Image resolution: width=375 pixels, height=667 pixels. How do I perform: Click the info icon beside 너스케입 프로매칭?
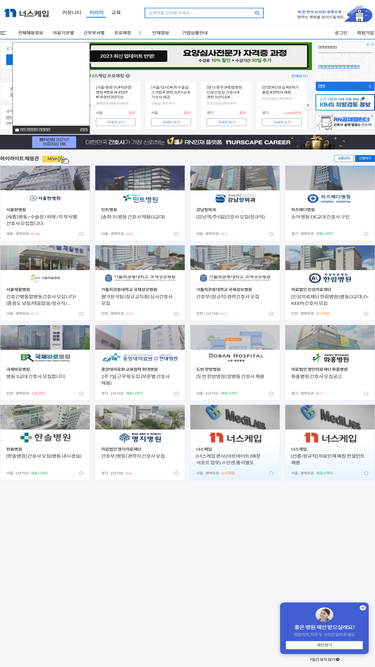coord(128,76)
